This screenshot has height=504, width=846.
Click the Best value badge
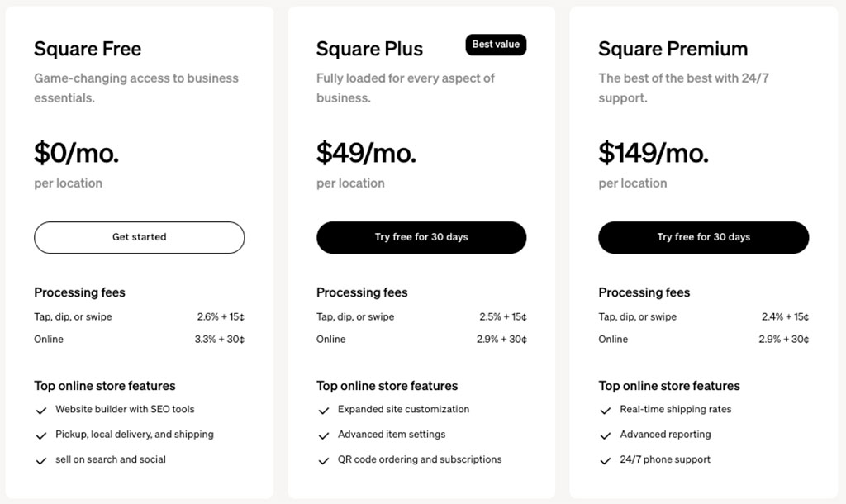pyautogui.click(x=496, y=45)
